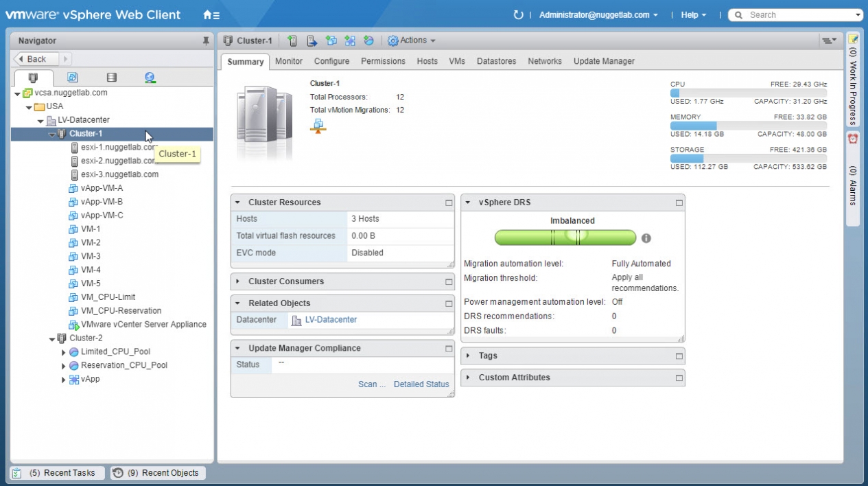Click the Move Hosts into Cluster icon
Viewport: 868px width, 486px height.
point(312,40)
